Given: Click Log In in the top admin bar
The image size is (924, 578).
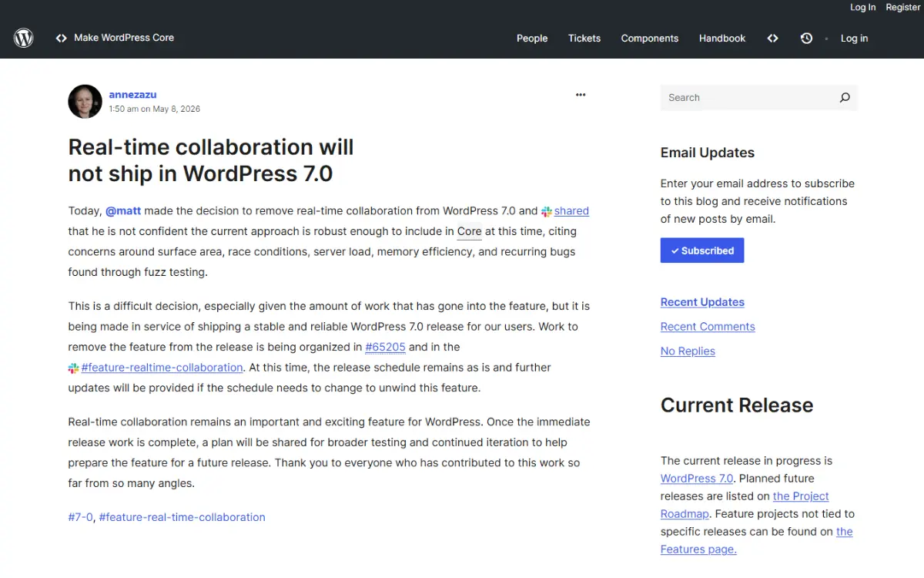Looking at the screenshot, I should coord(862,7).
